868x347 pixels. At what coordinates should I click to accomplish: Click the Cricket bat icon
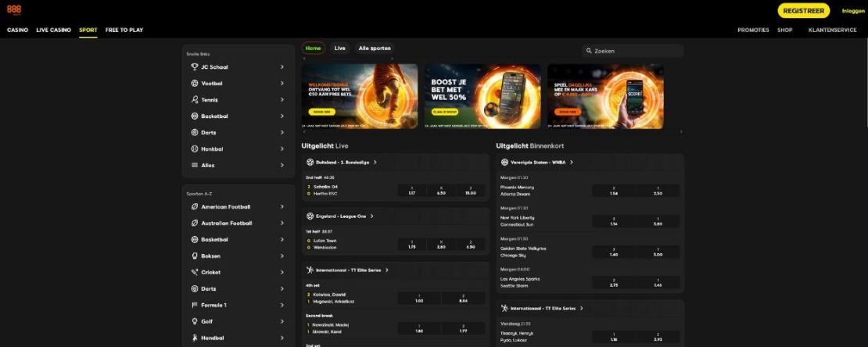[x=194, y=272]
